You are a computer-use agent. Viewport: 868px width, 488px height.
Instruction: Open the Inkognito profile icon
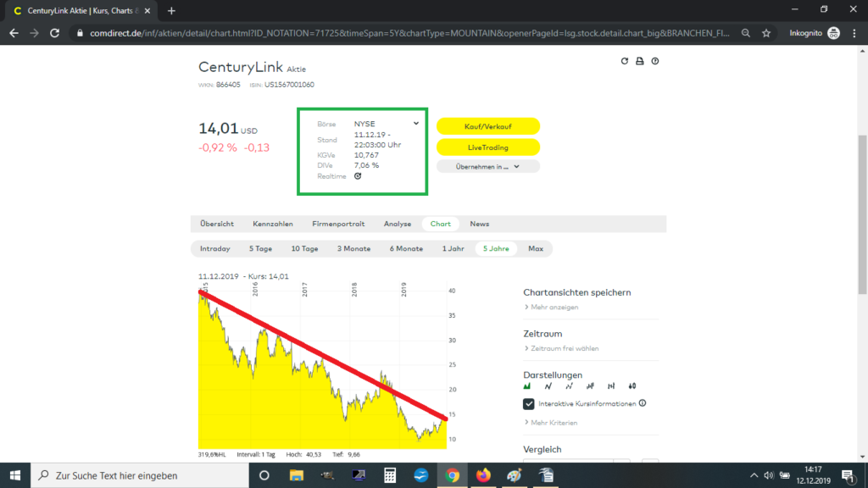834,33
